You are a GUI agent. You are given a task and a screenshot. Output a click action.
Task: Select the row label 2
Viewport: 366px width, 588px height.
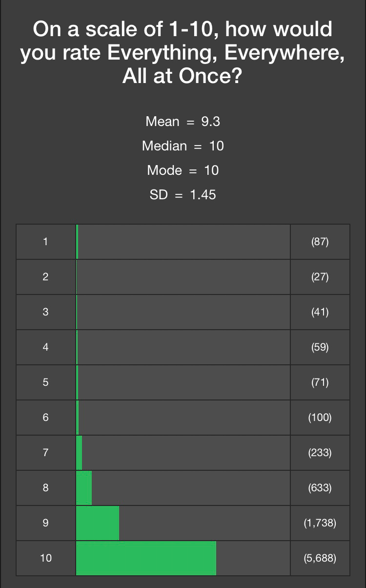click(x=46, y=276)
